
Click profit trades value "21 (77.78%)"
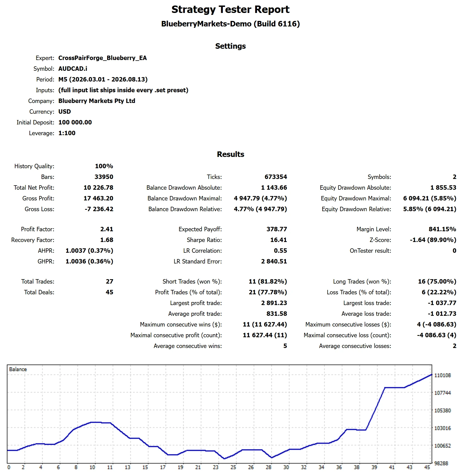(x=268, y=292)
